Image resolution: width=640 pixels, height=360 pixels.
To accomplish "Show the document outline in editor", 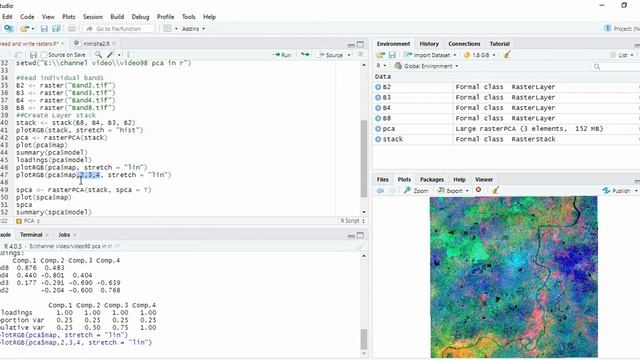I will (x=360, y=54).
